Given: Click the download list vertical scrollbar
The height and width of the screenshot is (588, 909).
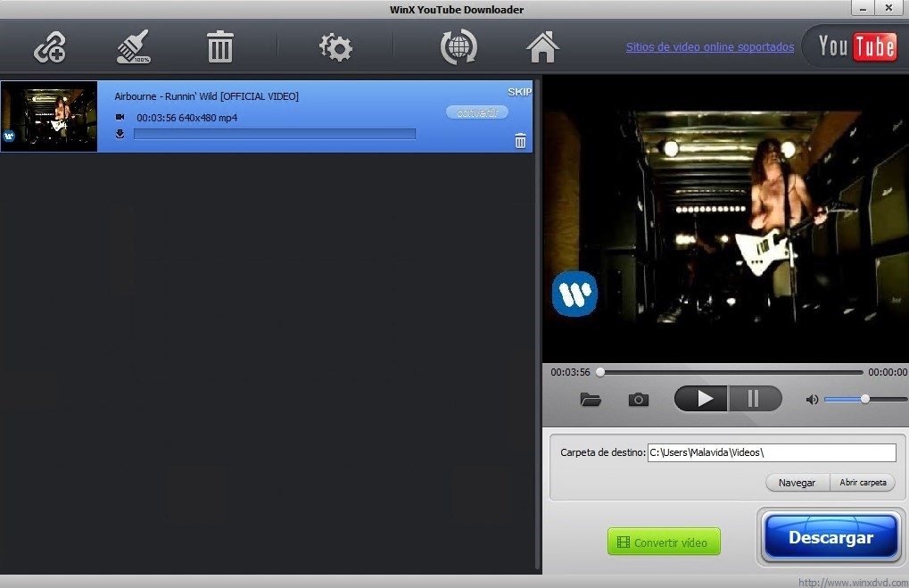Looking at the screenshot, I should tap(538, 325).
